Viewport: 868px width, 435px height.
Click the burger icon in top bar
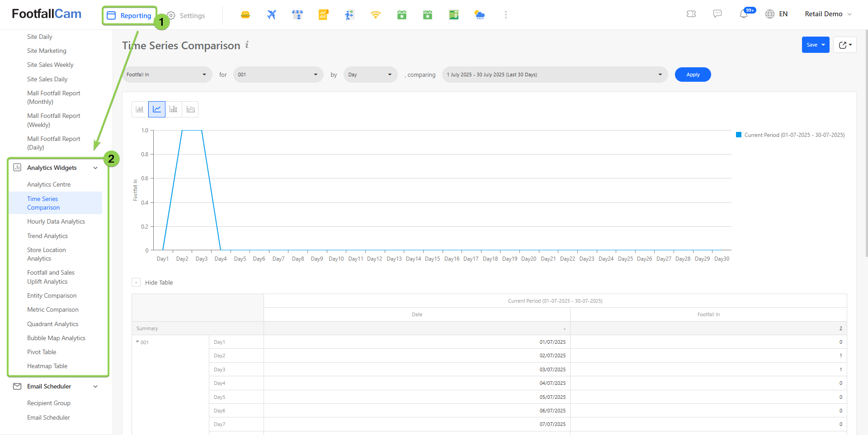245,15
